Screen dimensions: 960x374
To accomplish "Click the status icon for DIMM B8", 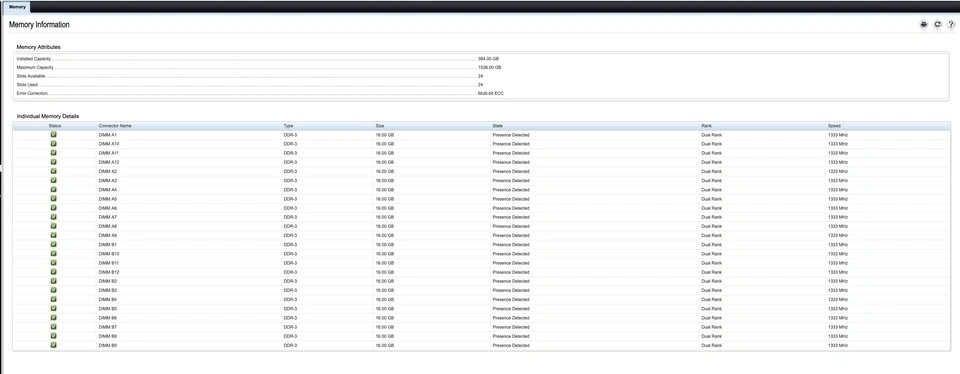I will (x=54, y=336).
